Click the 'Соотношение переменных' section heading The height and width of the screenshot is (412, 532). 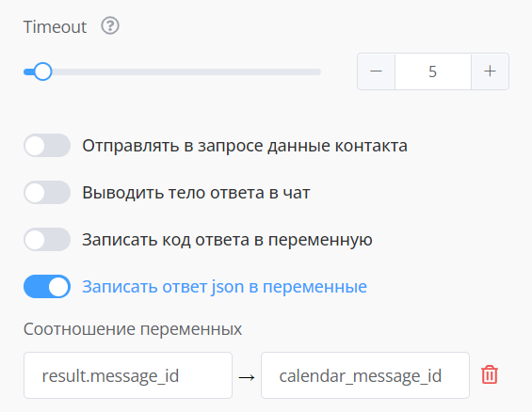(x=133, y=328)
